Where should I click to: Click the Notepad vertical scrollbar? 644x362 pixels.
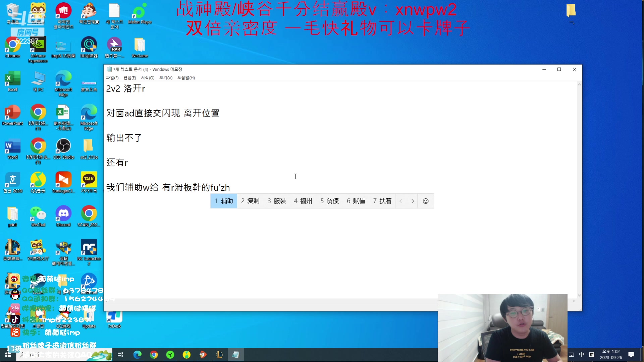point(579,188)
